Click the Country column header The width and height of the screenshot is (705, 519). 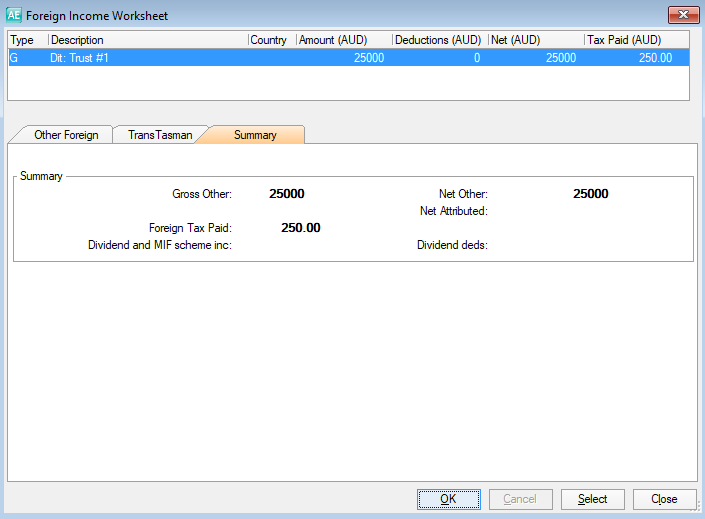point(270,40)
